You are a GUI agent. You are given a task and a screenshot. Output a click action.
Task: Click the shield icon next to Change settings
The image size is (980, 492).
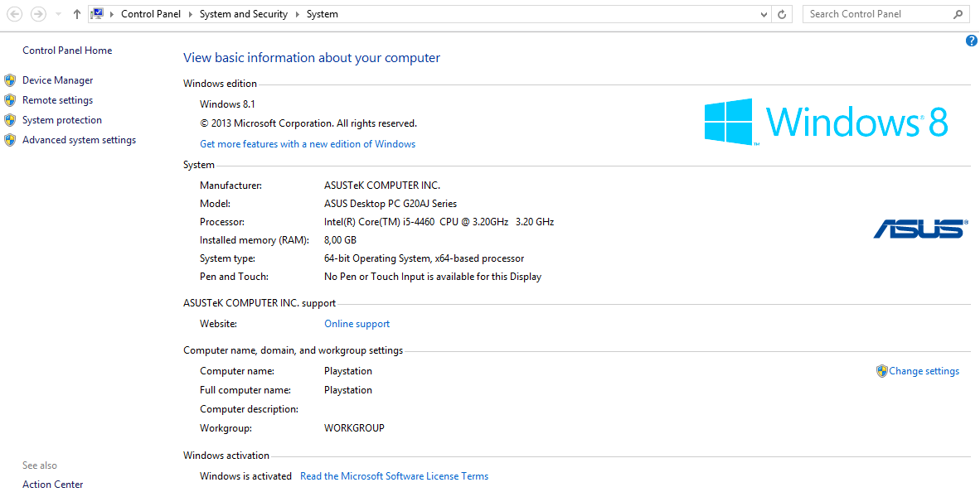[x=882, y=371]
